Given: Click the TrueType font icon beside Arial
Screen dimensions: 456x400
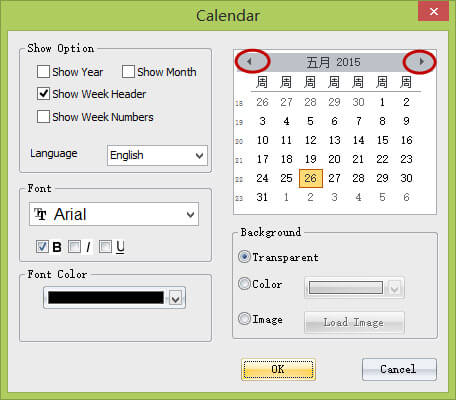Looking at the screenshot, I should click(40, 214).
